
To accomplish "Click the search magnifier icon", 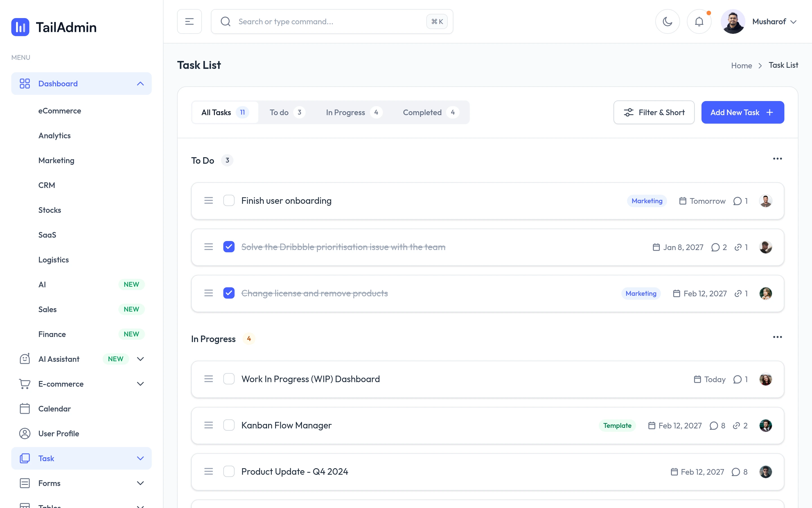I will coord(226,21).
